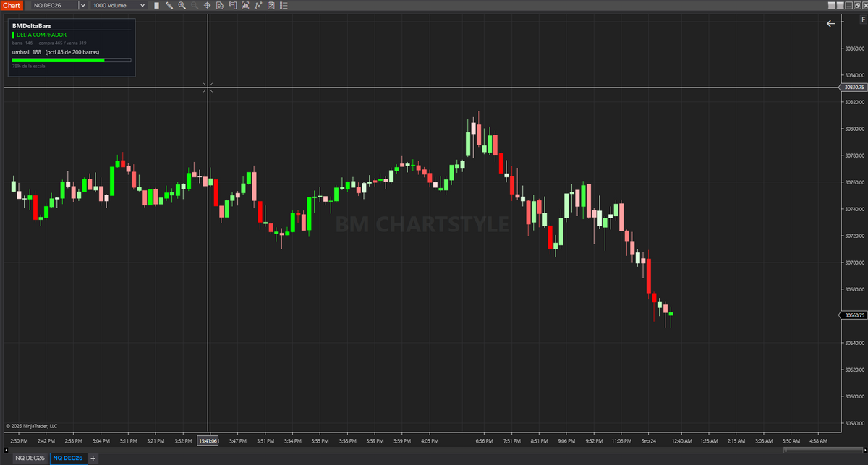Click the BMDeltaBars indicator title
The height and width of the screenshot is (465, 868).
pyautogui.click(x=32, y=25)
